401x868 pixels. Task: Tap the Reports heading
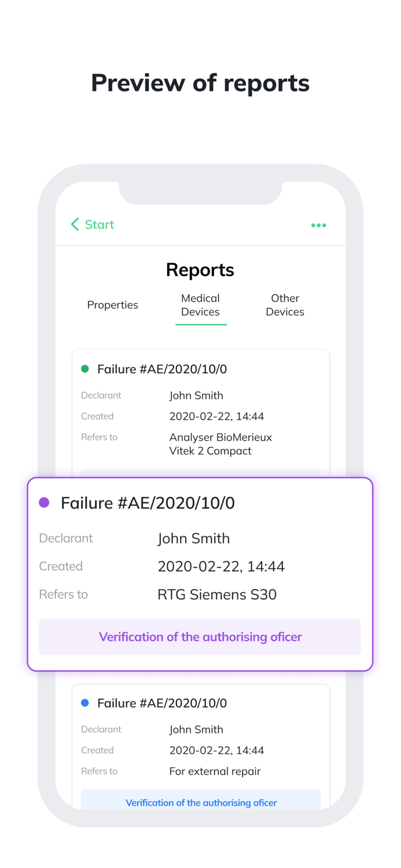(x=200, y=270)
